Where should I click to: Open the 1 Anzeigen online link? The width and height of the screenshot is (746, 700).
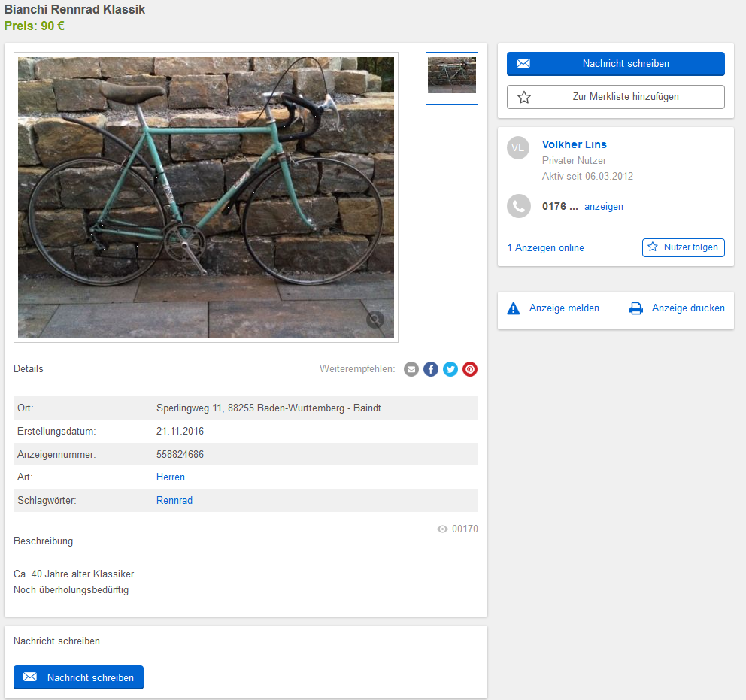(x=545, y=248)
